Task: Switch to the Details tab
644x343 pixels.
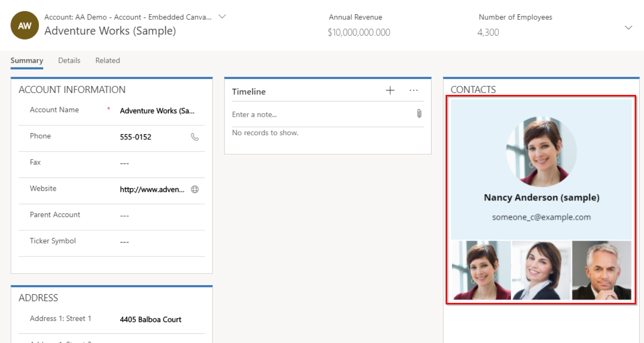Action: coord(69,61)
